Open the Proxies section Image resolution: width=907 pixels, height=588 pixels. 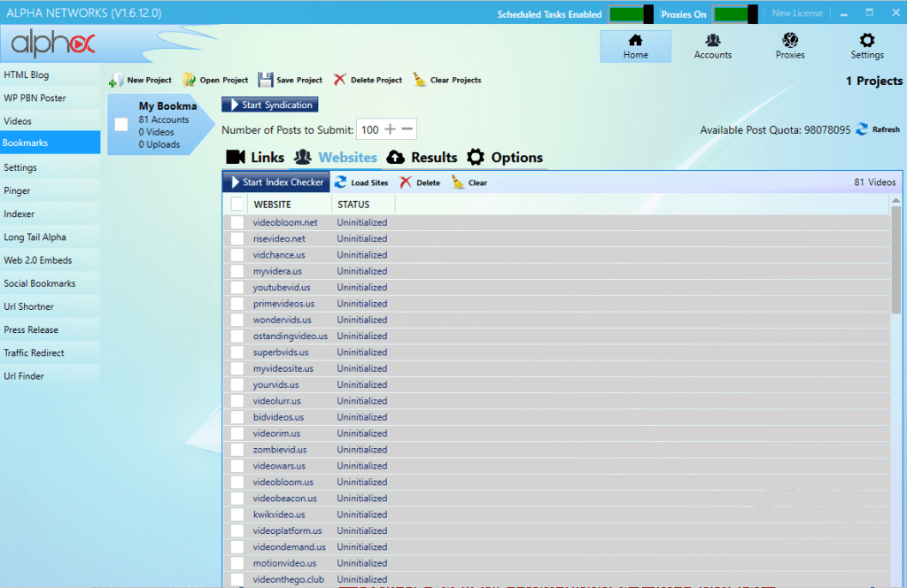pyautogui.click(x=789, y=46)
